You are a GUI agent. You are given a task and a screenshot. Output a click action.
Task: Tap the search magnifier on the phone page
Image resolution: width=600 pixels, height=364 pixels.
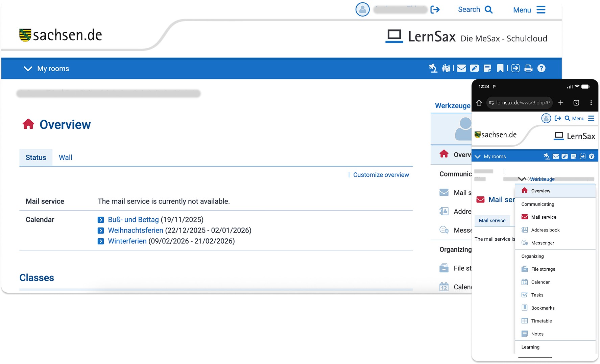(x=567, y=118)
